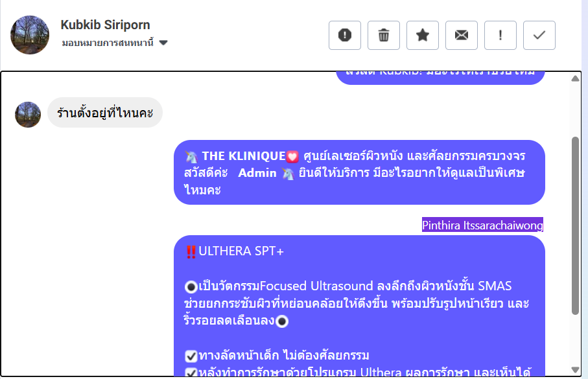This screenshot has width=588, height=379.
Task: Click the scroll up arrow in chat
Action: click(x=575, y=79)
